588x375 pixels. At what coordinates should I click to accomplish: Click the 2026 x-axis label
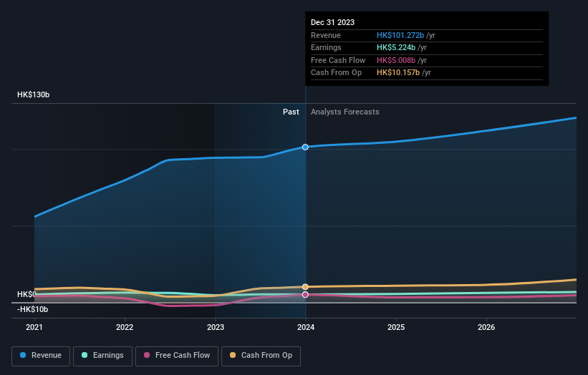pos(486,328)
